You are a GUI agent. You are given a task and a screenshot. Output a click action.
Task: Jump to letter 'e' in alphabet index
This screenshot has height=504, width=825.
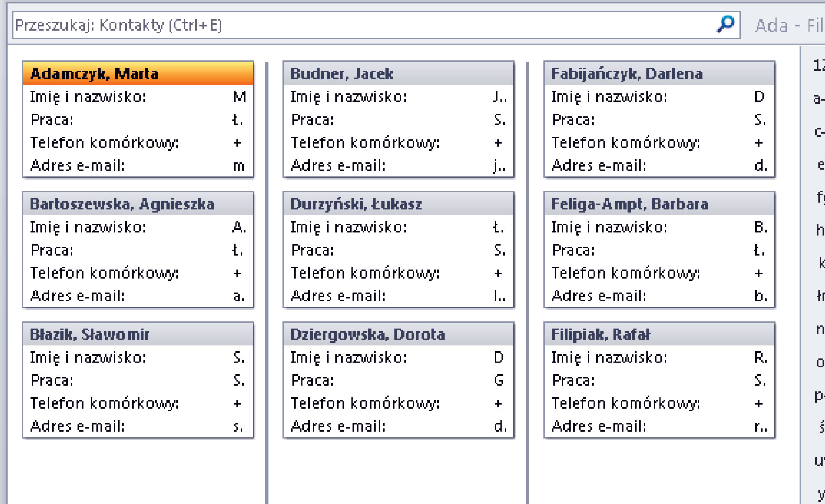tap(820, 164)
